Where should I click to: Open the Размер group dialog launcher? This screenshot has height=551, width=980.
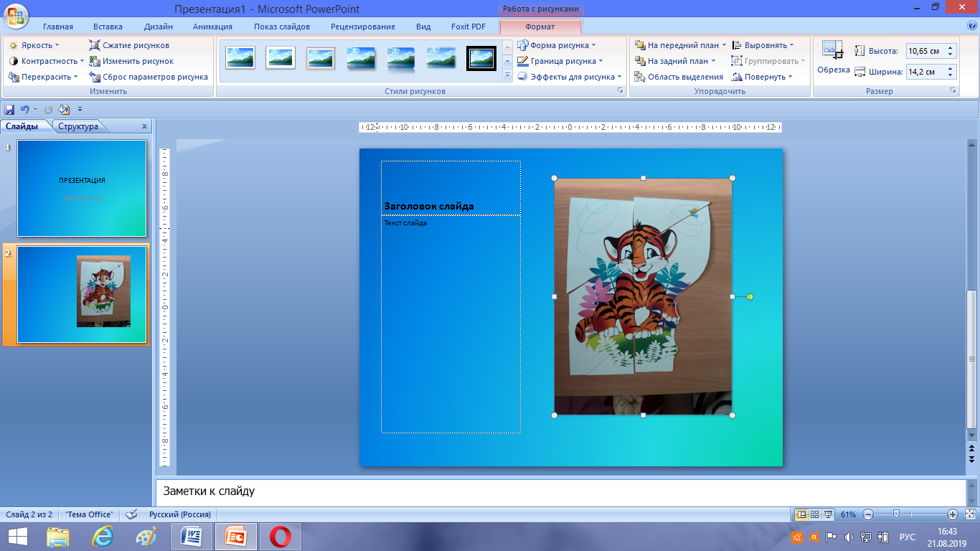(x=953, y=91)
